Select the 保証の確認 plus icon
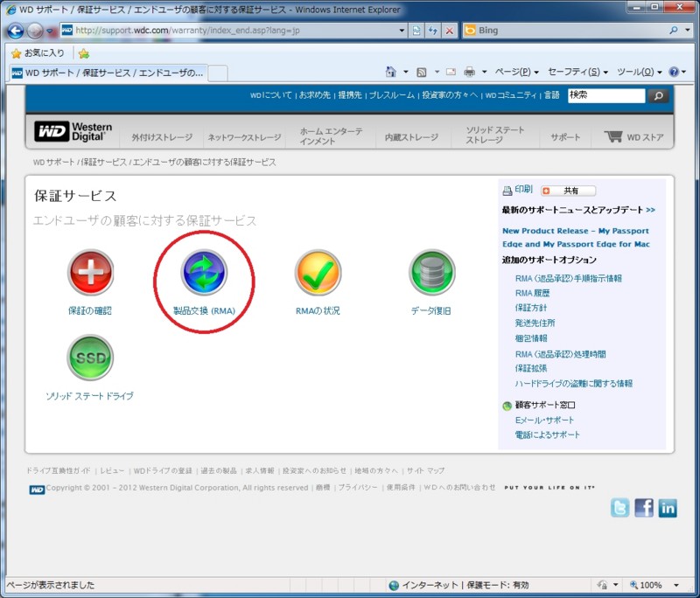Viewport: 700px width, 598px height. tap(90, 273)
